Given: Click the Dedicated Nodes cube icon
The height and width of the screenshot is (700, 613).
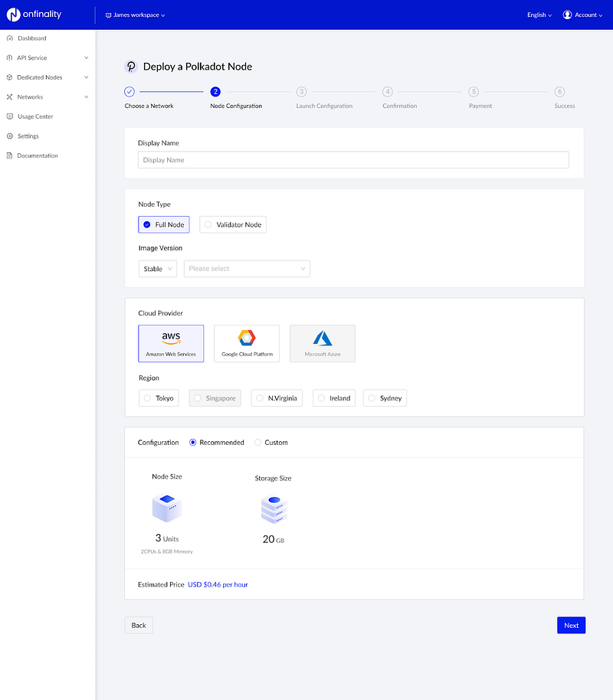Looking at the screenshot, I should pos(9,77).
